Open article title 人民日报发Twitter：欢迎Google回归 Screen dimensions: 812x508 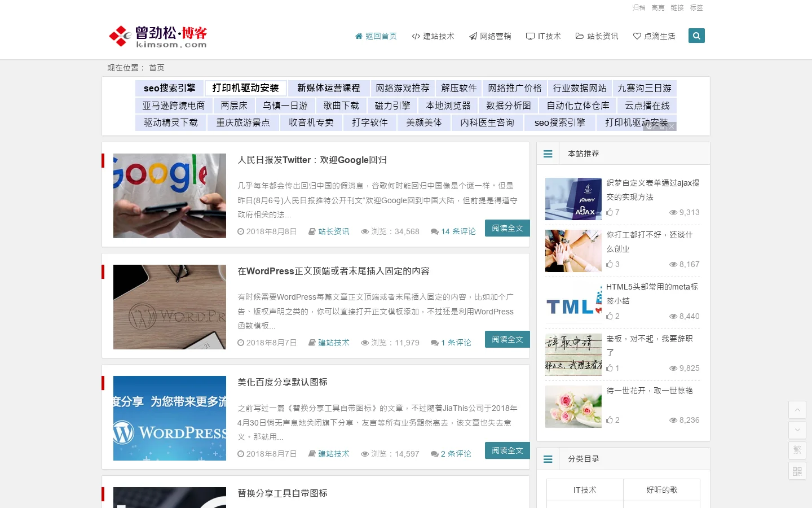[312, 160]
